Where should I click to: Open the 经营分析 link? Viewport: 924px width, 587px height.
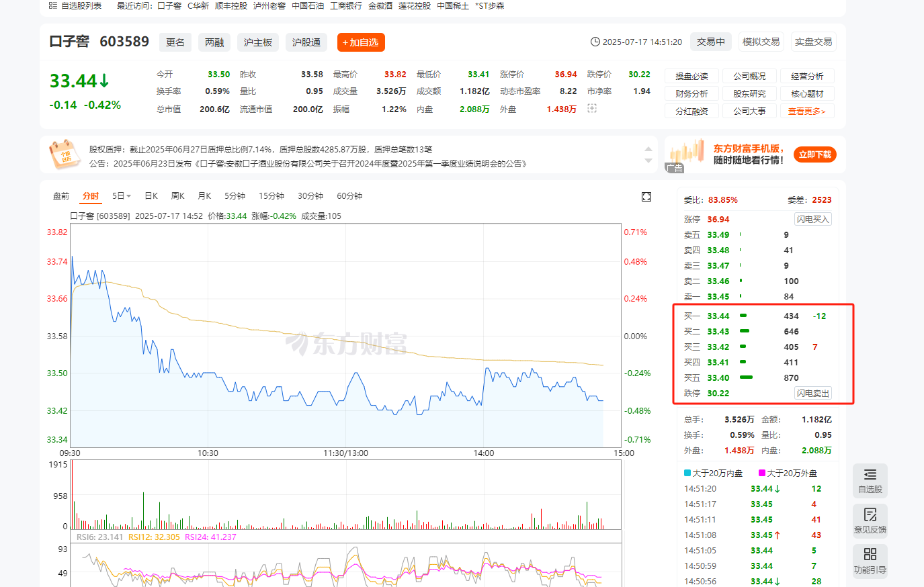point(807,76)
